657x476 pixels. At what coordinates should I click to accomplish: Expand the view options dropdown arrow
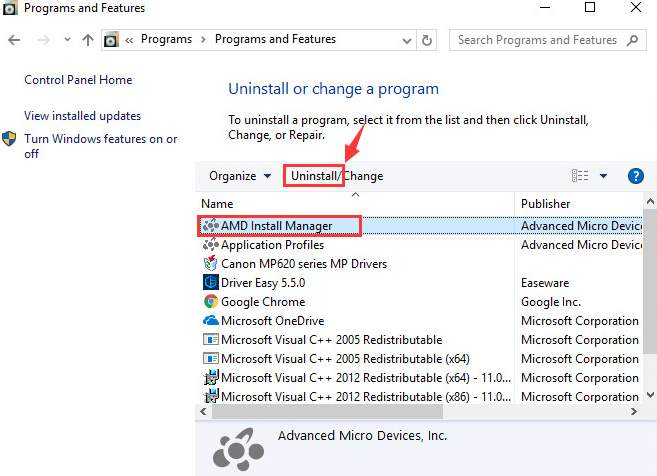tap(603, 176)
